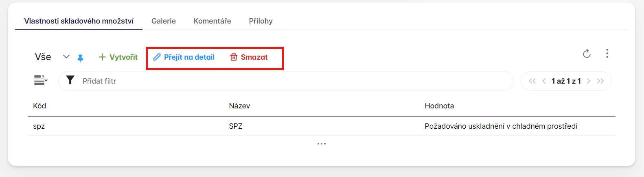Image resolution: width=644 pixels, height=177 pixels.
Task: Go to the first page
Action: (x=532, y=81)
